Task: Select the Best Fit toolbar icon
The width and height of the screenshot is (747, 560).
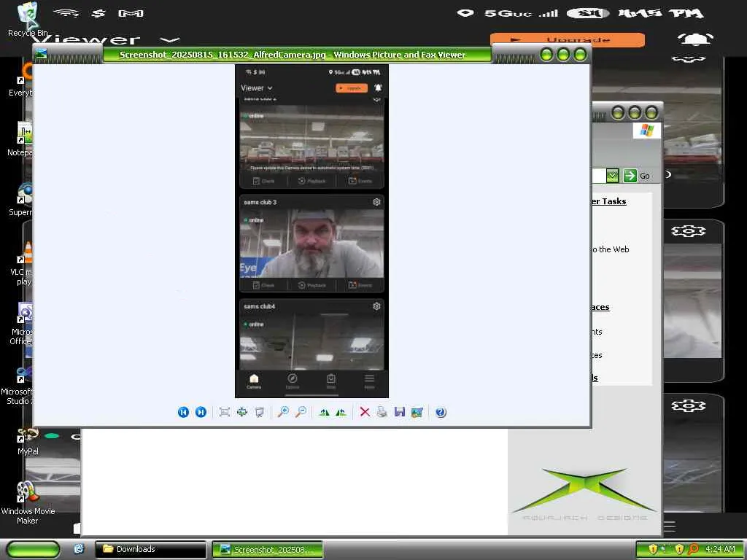Action: pyautogui.click(x=225, y=412)
